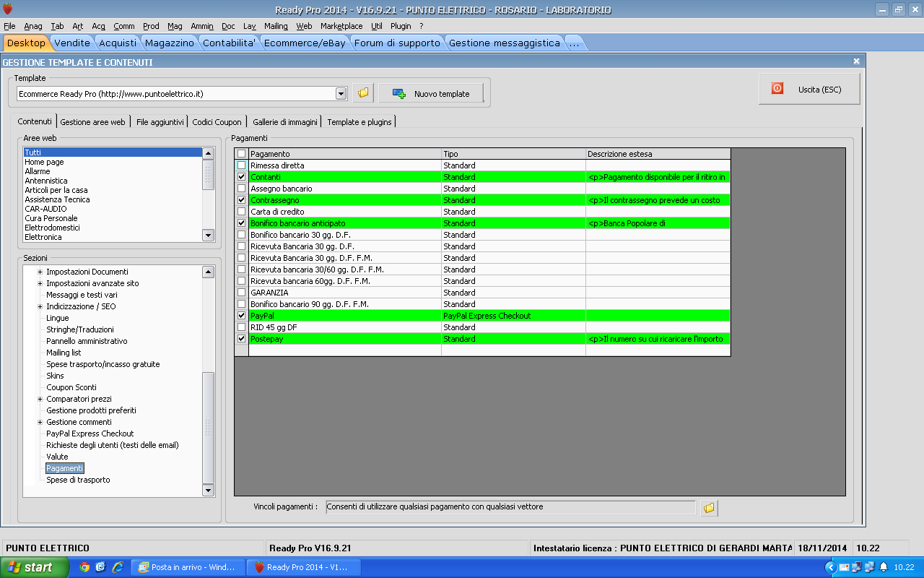Image resolution: width=924 pixels, height=578 pixels.
Task: Expand Impostazioni Documenti tree node
Action: 40,272
